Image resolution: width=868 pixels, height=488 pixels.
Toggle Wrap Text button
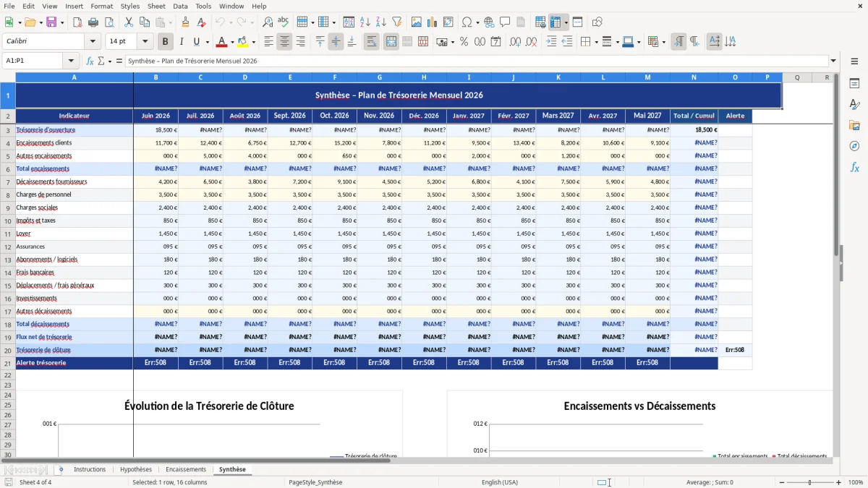372,42
